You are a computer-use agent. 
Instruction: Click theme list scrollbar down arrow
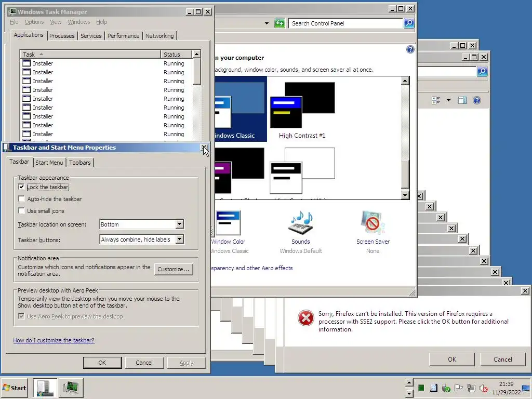click(x=405, y=195)
